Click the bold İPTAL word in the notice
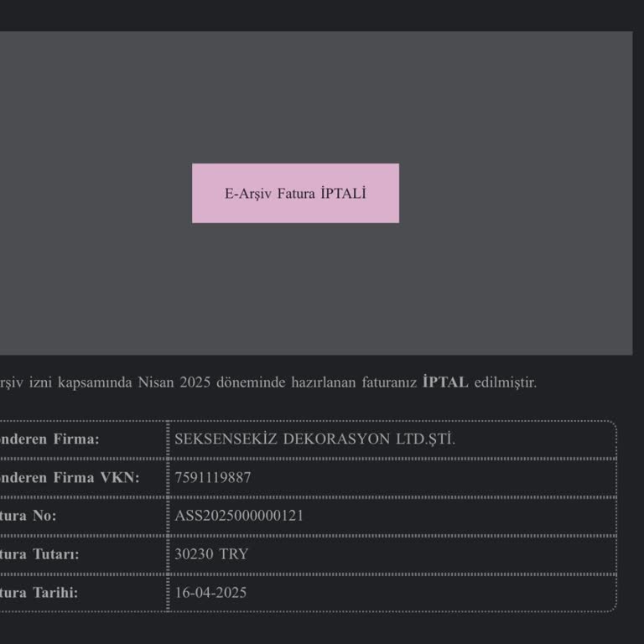Screen dimensions: 644x644 pos(445,382)
